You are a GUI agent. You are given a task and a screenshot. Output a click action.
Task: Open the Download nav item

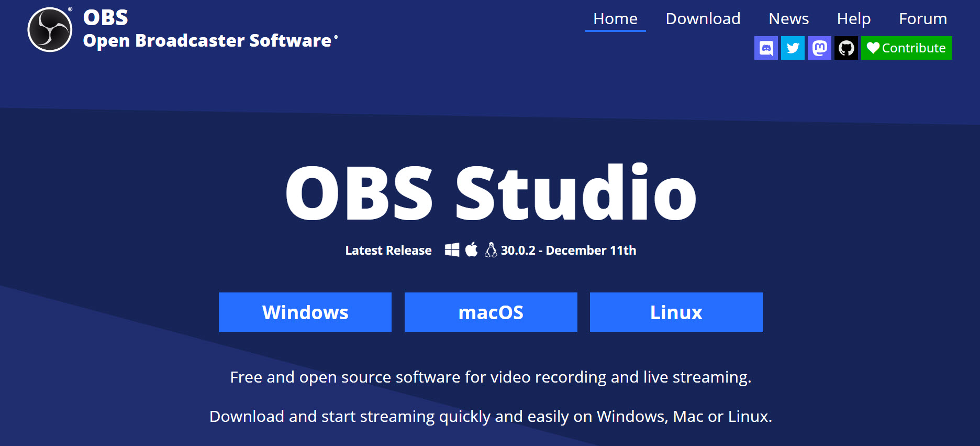(x=703, y=19)
